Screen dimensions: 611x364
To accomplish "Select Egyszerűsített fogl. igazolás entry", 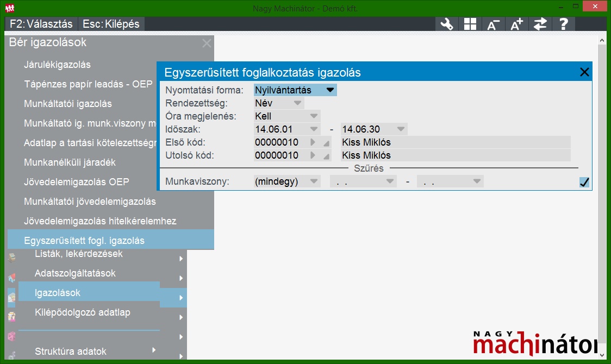I will 111,240.
